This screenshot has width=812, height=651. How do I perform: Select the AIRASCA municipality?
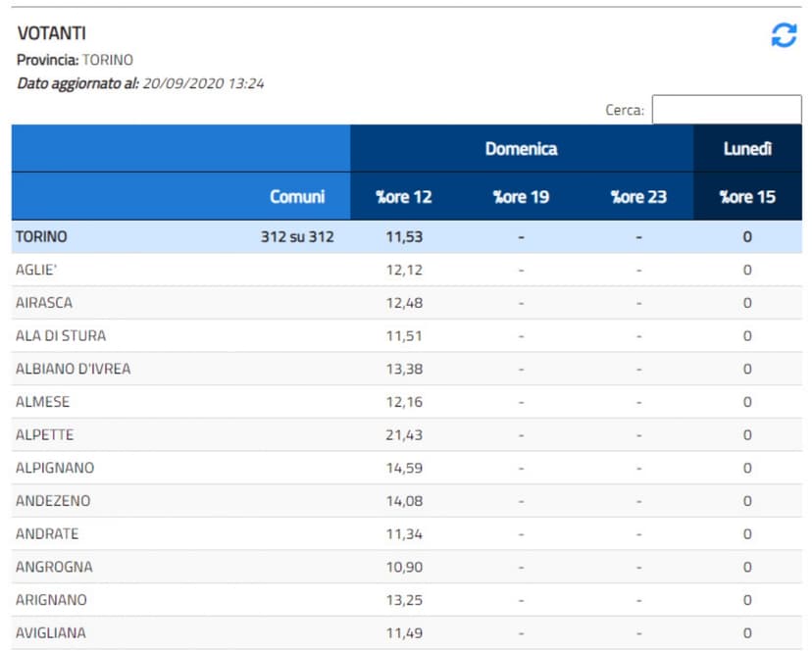[44, 303]
